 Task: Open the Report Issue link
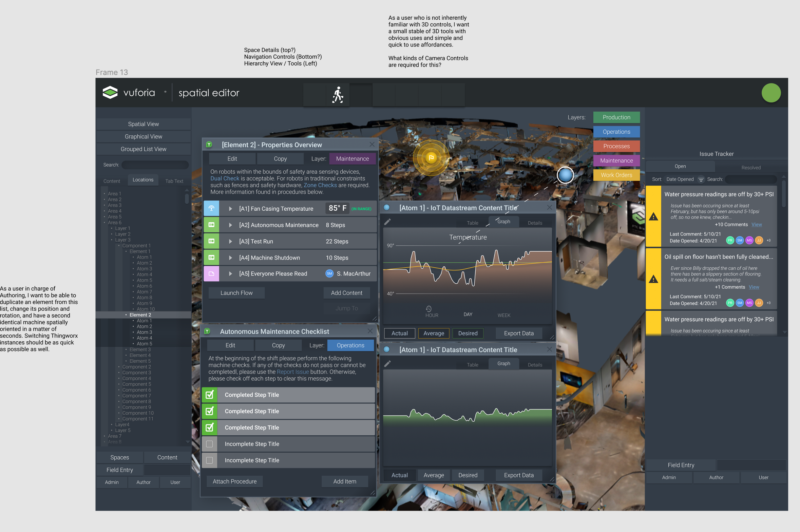(x=293, y=372)
